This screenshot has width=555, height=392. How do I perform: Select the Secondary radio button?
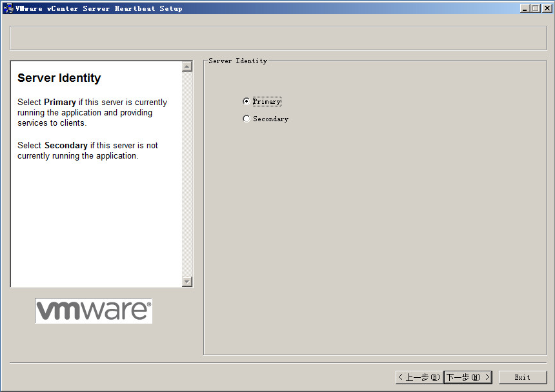pos(247,119)
